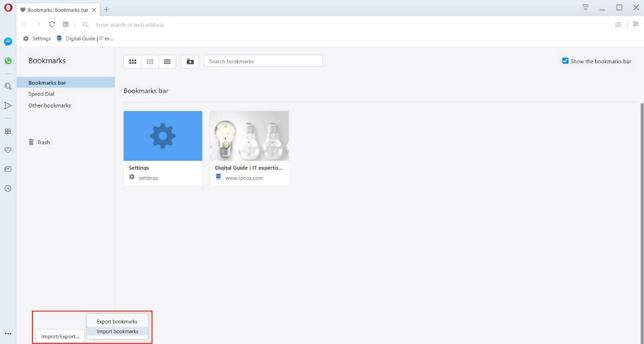The width and height of the screenshot is (644, 344).
Task: Open Facebook Messenger from the sidebar
Action: [x=8, y=41]
